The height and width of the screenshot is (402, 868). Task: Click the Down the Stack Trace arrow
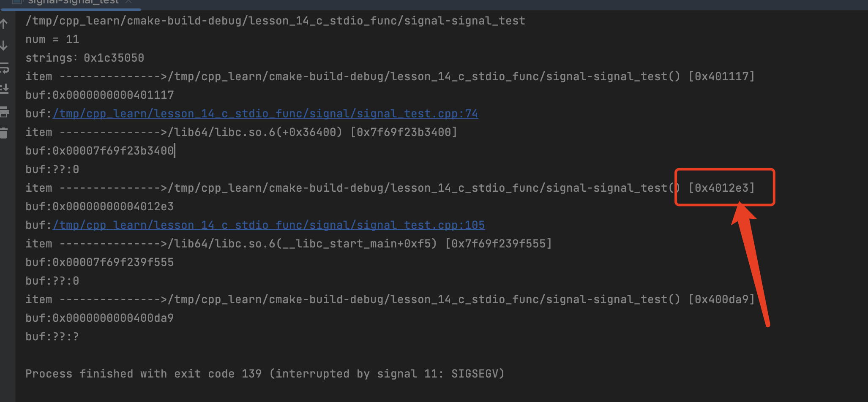pyautogui.click(x=4, y=46)
